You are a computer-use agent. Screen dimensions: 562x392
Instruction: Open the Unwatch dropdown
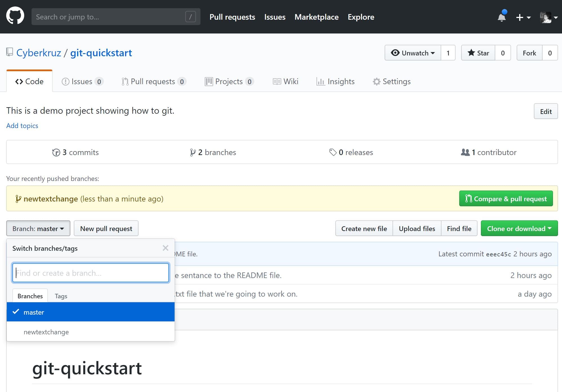(413, 53)
